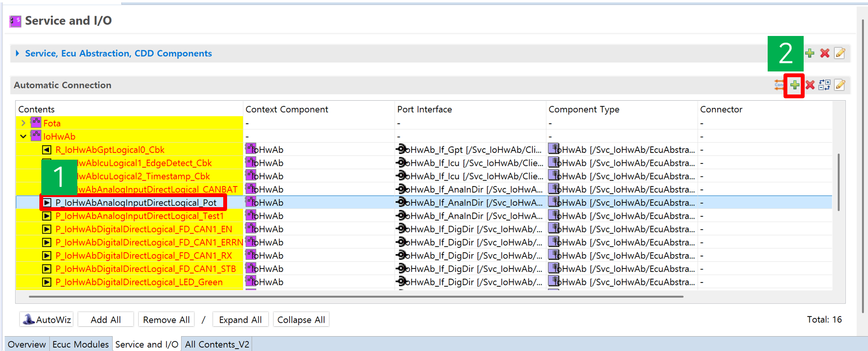
Task: Edit automatic connection with pencil icon
Action: pos(840,85)
